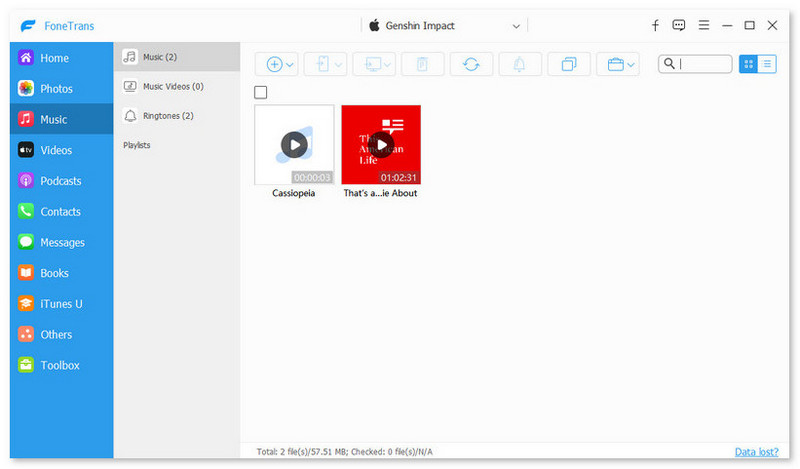Open the feedback chat icon
This screenshot has height=469, width=800.
coord(680,25)
